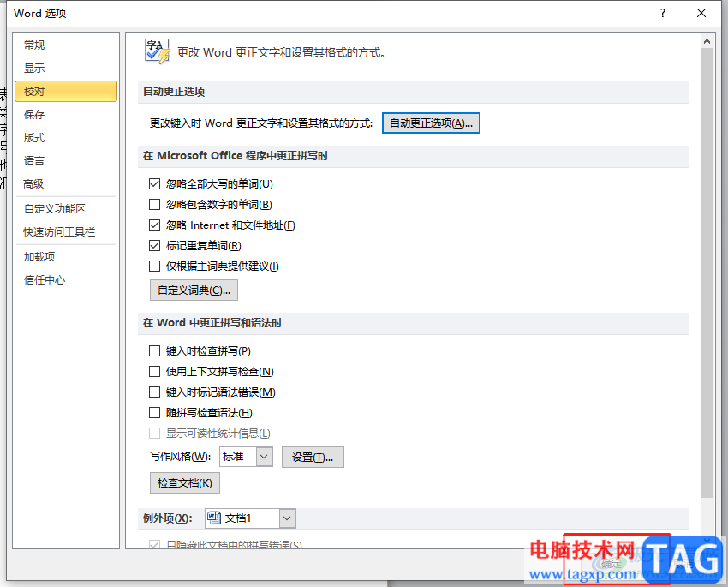728x587 pixels.
Task: Enable 随拼写检查语法 checkbox
Action: click(155, 413)
